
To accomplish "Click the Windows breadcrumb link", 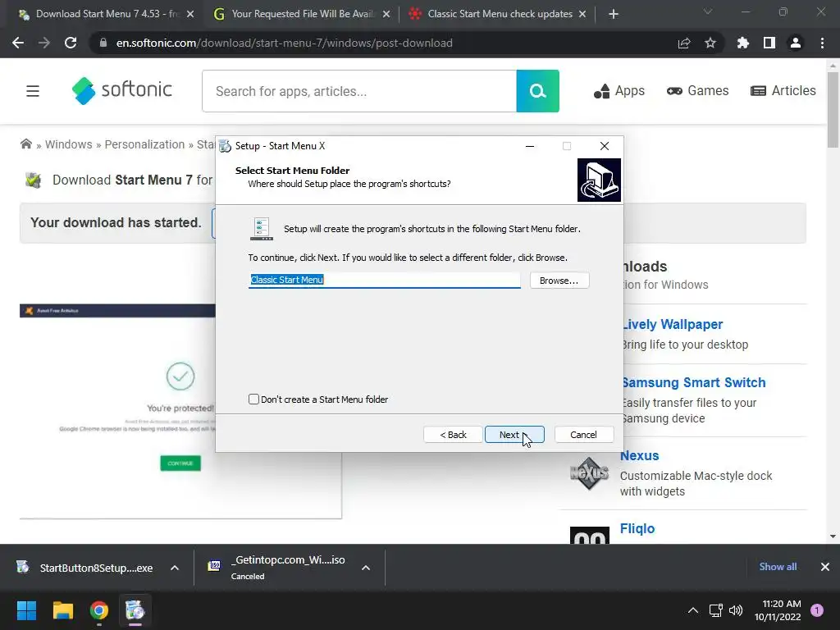I will [x=69, y=144].
